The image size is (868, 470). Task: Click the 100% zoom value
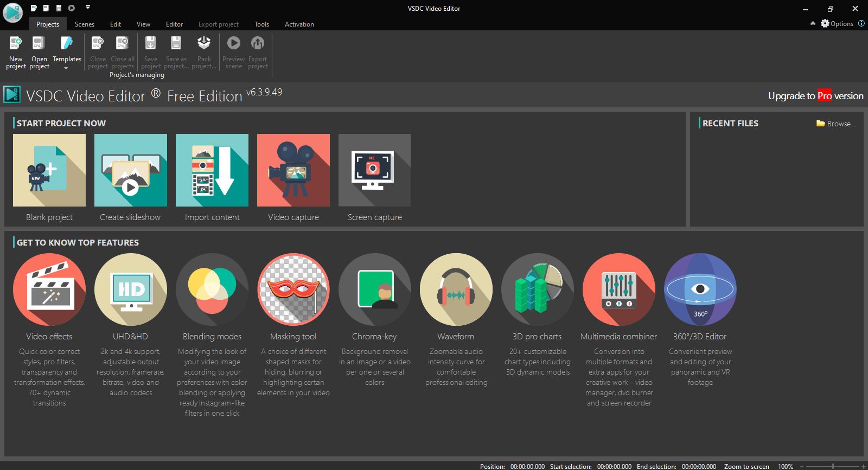pyautogui.click(x=786, y=466)
